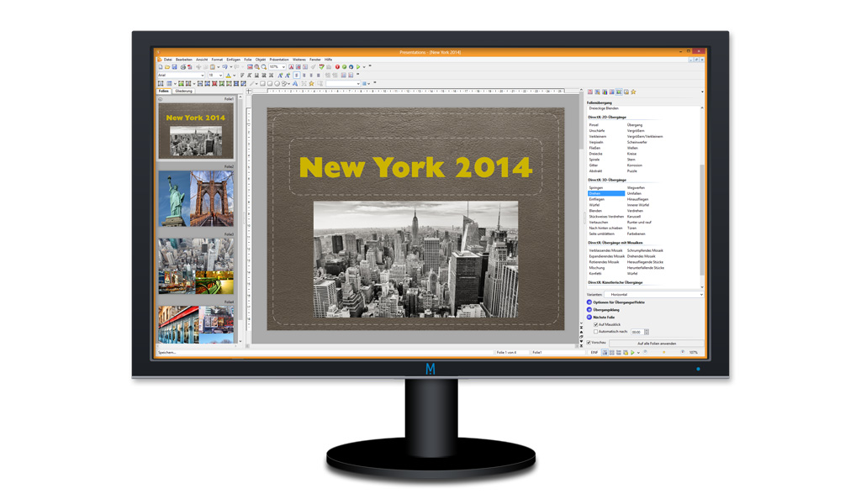Screen dimensions: 861x504
Task: Click the green play icon in status bar
Action: (x=632, y=353)
